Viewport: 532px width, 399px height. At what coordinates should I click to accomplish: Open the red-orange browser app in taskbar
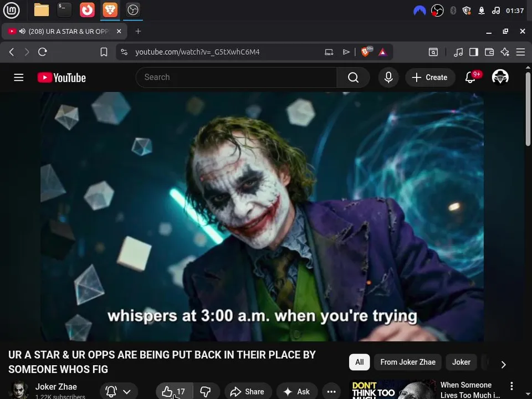coord(87,10)
